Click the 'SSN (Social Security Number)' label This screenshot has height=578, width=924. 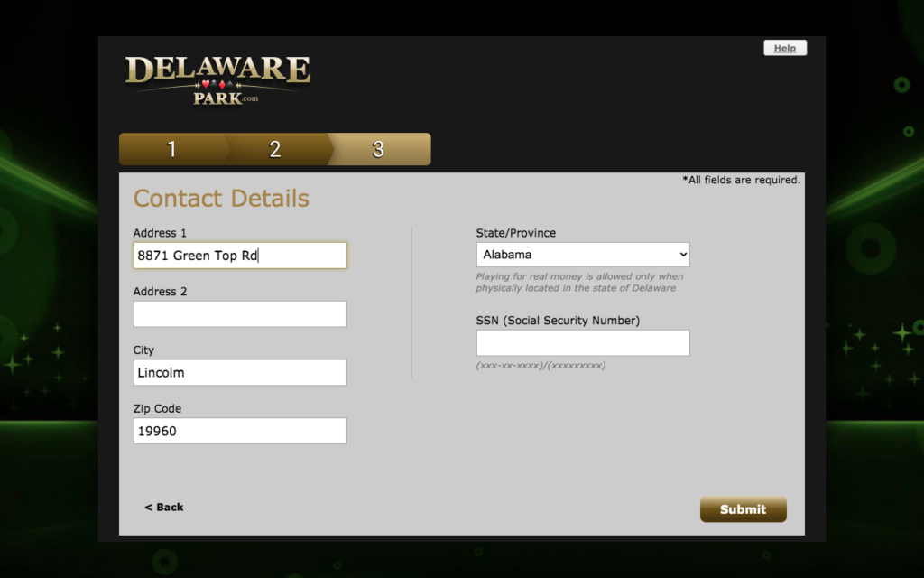point(558,321)
